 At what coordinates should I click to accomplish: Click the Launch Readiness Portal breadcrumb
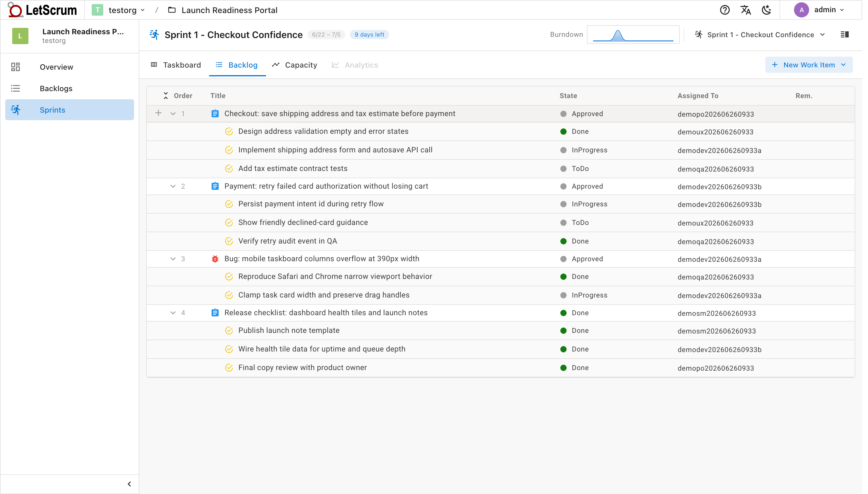pyautogui.click(x=223, y=10)
